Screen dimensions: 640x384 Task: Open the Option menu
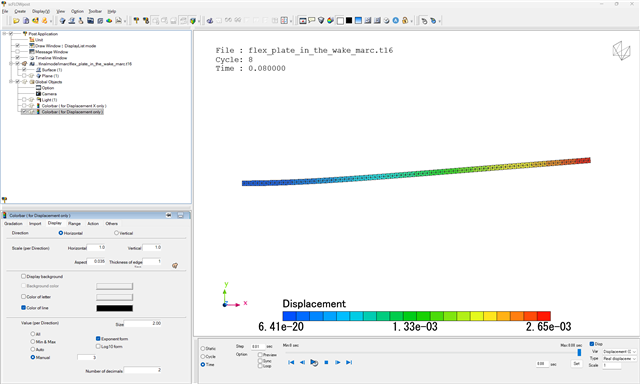point(77,11)
